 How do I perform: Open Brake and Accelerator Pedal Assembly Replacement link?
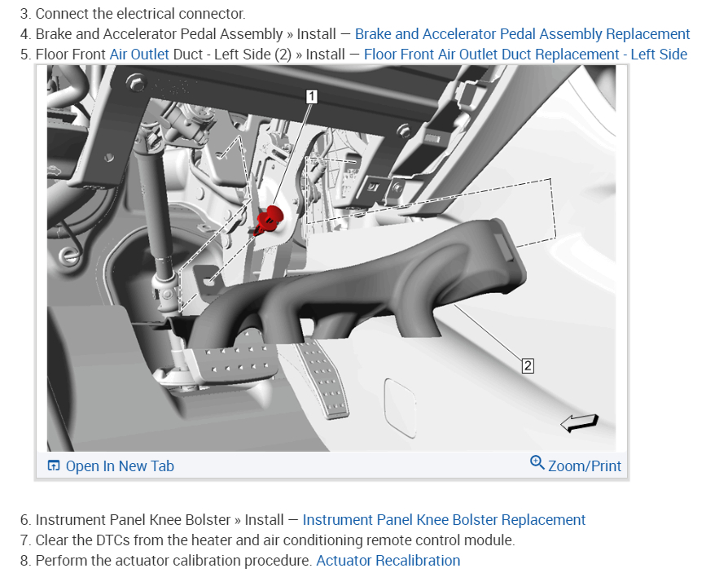522,34
